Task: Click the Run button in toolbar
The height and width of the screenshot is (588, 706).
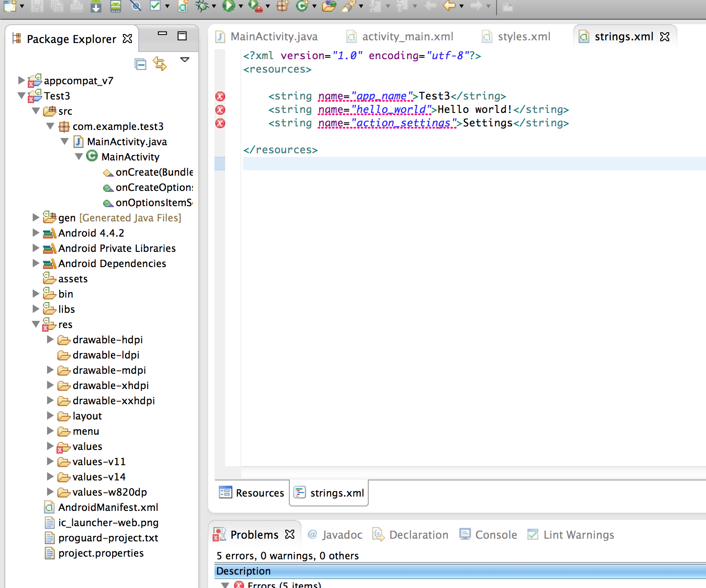Action: pyautogui.click(x=229, y=6)
